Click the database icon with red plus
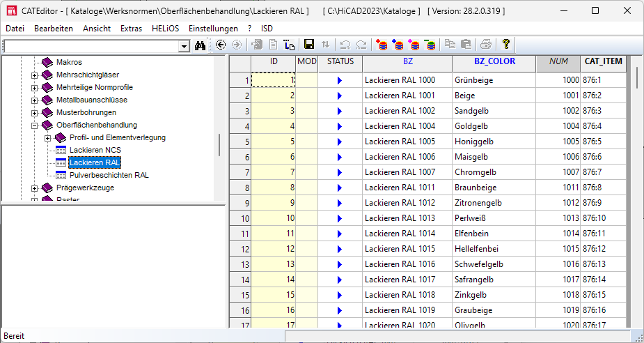Image resolution: width=644 pixels, height=343 pixels. point(382,45)
